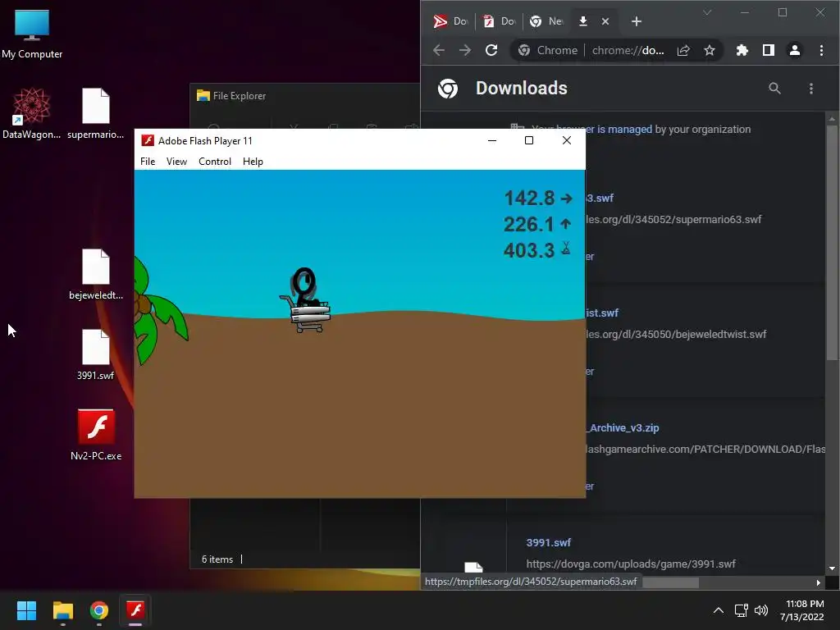840x630 pixels.
Task: Open Chrome tab search dropdown
Action: (707, 12)
